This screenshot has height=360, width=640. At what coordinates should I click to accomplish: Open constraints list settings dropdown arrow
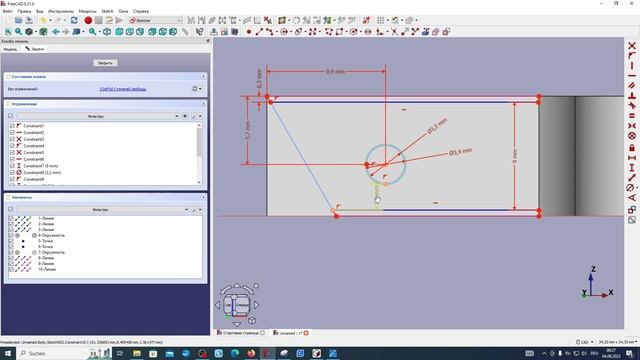pos(200,116)
